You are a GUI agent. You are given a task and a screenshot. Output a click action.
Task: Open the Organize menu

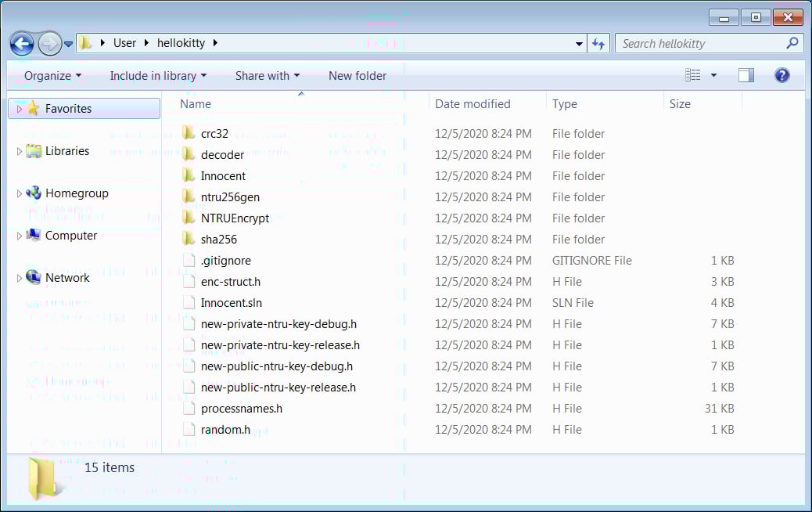[x=52, y=76]
